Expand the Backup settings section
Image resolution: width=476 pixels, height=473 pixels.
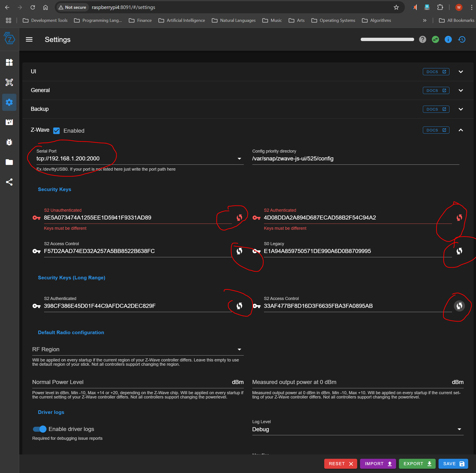(x=461, y=109)
